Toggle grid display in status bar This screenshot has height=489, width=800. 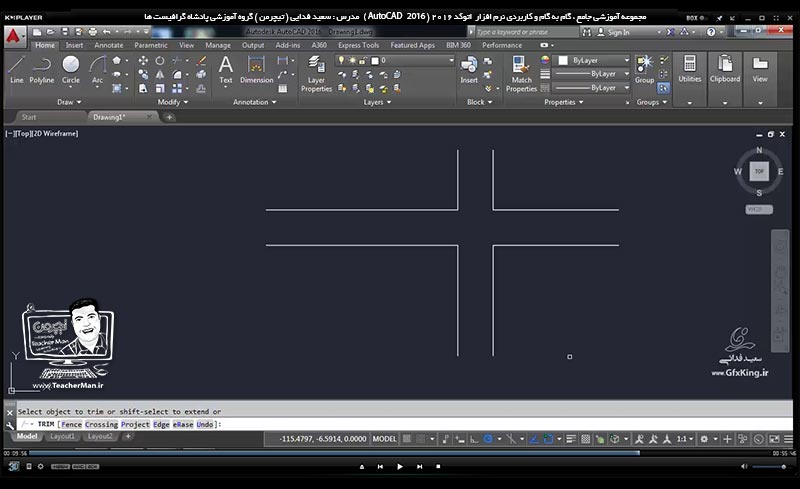click(x=407, y=439)
